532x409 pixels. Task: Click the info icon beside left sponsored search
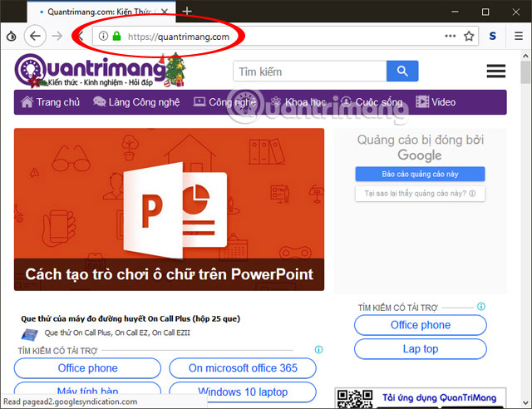coord(318,350)
